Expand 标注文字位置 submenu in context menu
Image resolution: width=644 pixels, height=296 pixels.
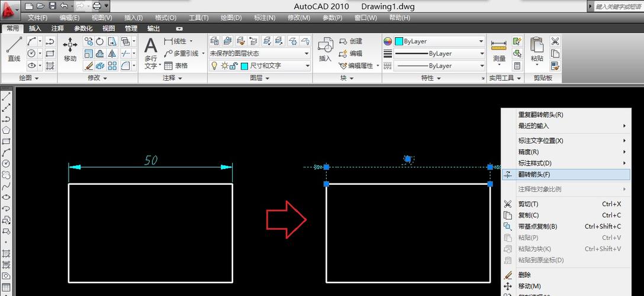pos(566,141)
